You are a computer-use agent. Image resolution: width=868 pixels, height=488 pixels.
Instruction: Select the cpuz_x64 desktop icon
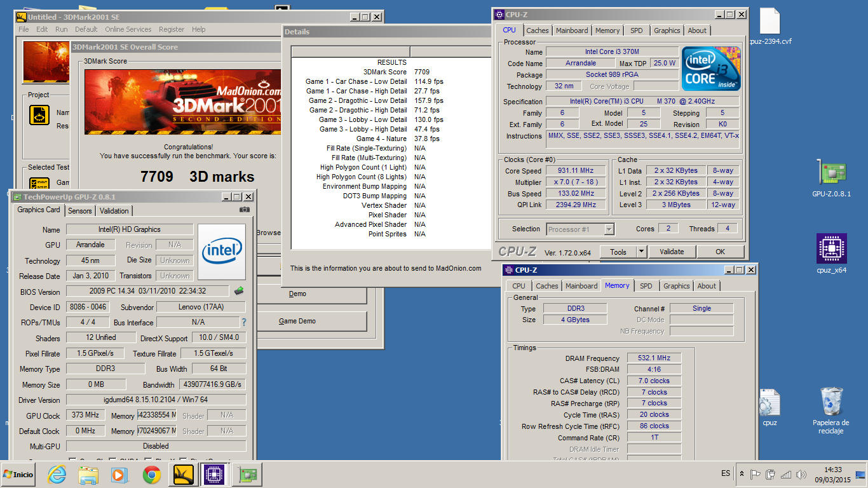click(x=831, y=254)
